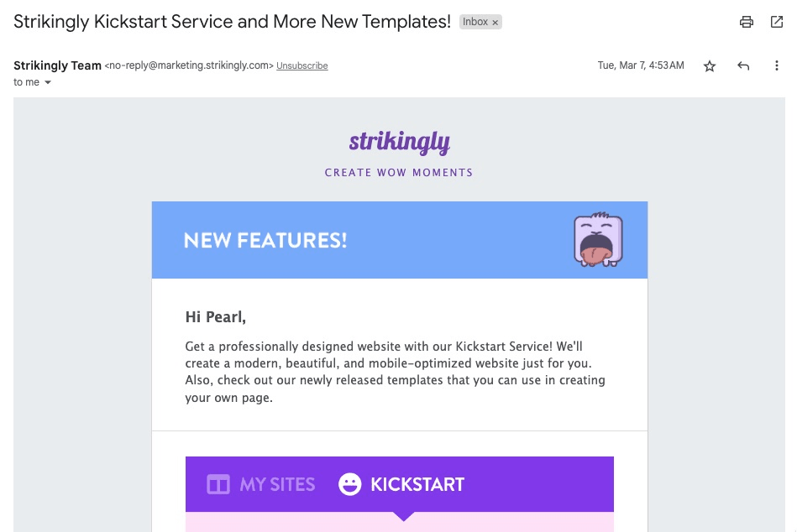This screenshot has height=532, width=797.
Task: Toggle the star on the message header
Action: click(710, 65)
